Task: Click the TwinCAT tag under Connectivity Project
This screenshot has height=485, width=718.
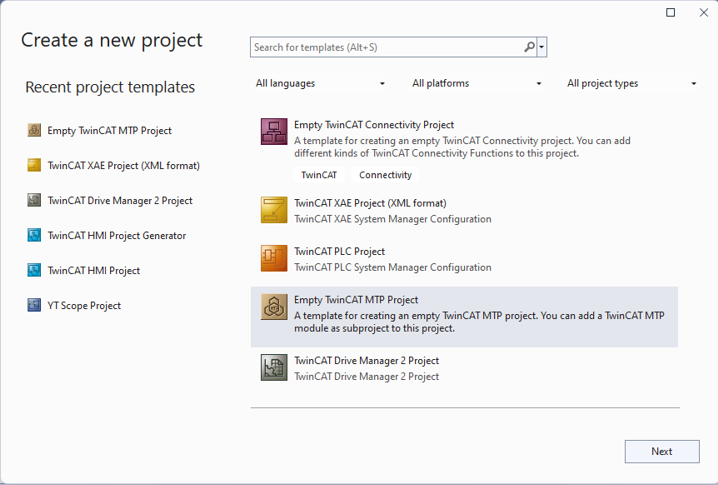Action: 319,175
